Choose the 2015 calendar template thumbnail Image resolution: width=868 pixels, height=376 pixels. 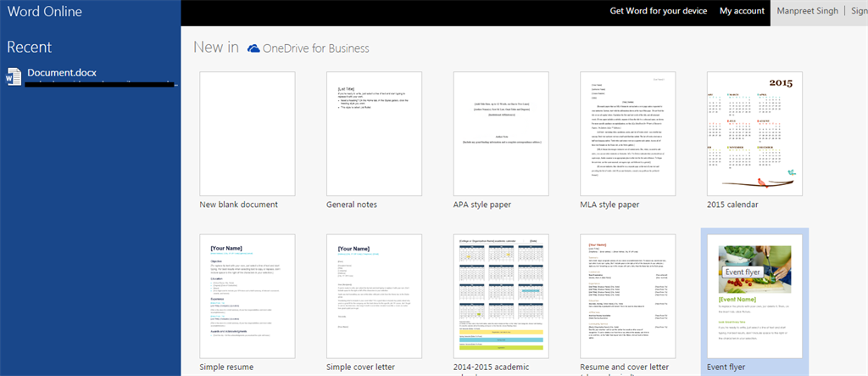(754, 133)
